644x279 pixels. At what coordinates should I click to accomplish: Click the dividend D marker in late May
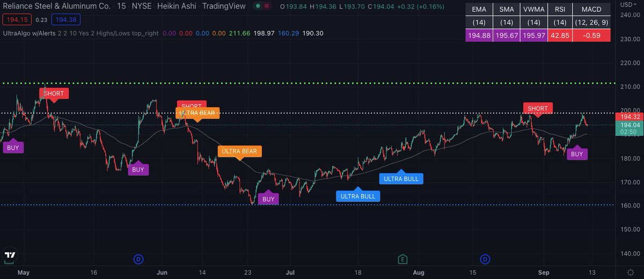tap(138, 259)
